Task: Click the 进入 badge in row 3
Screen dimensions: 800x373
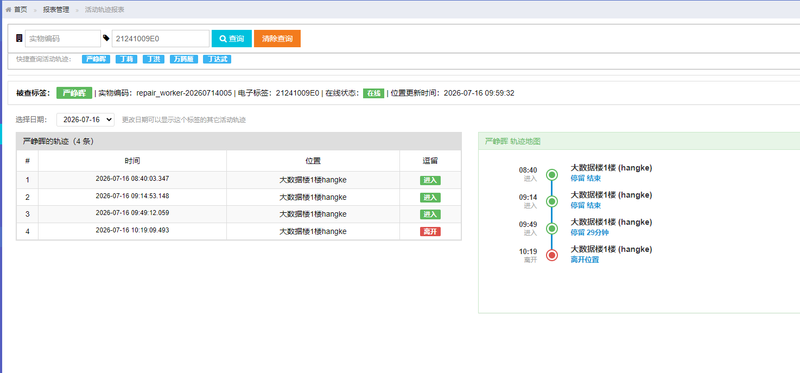Action: tap(430, 214)
